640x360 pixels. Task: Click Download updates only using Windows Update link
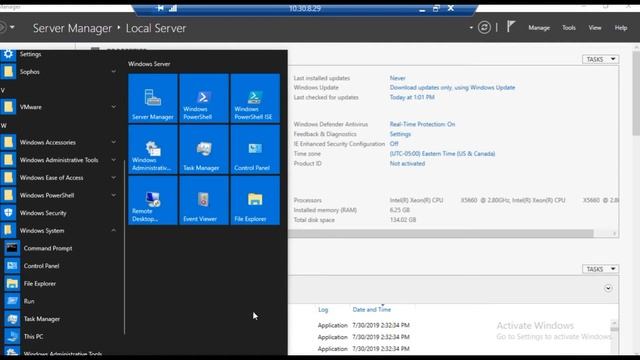452,87
